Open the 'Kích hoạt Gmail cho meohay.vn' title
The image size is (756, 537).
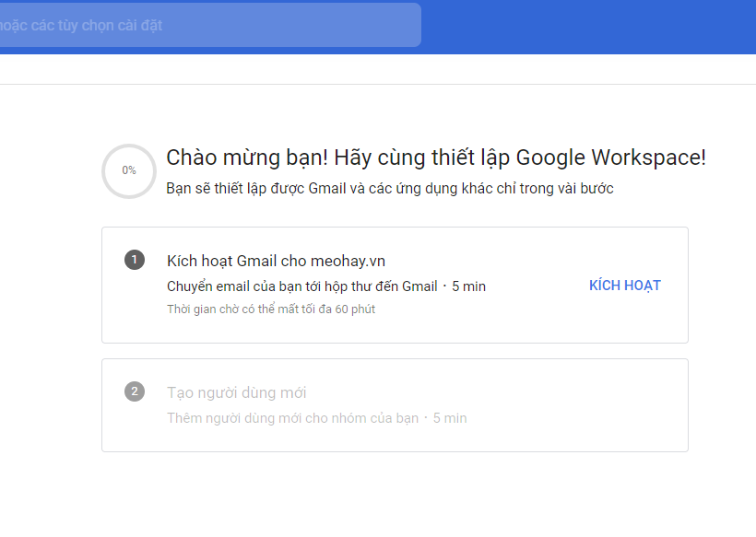[276, 261]
